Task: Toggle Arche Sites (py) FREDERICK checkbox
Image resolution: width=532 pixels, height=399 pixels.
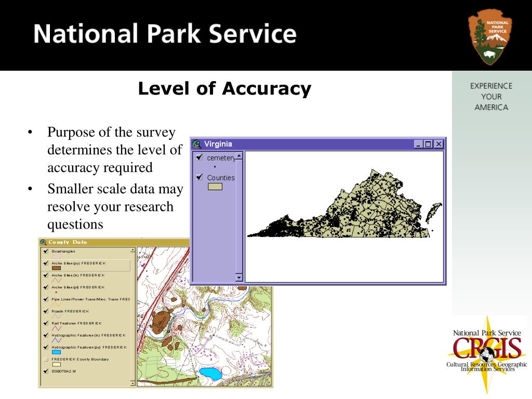Action: tap(46, 263)
